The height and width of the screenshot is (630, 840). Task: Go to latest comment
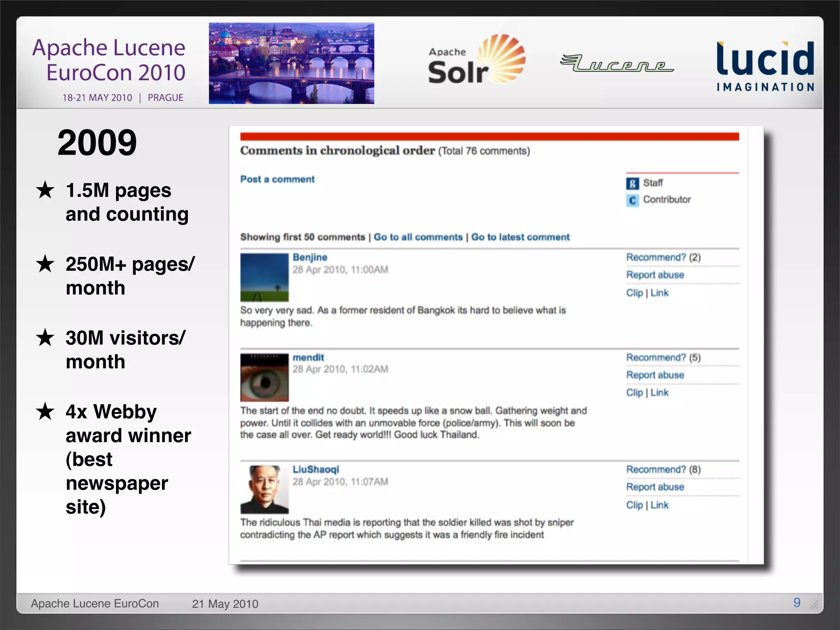(520, 237)
